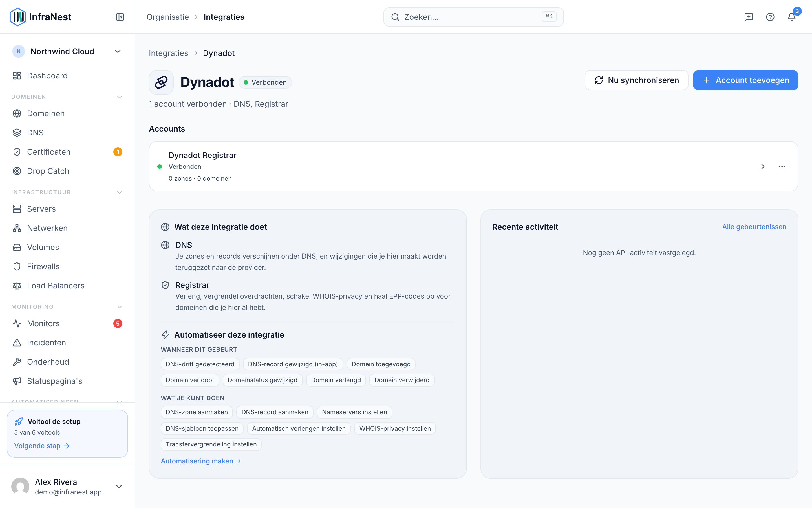This screenshot has width=812, height=508.
Task: Open the Dashboard page
Action: (67, 76)
